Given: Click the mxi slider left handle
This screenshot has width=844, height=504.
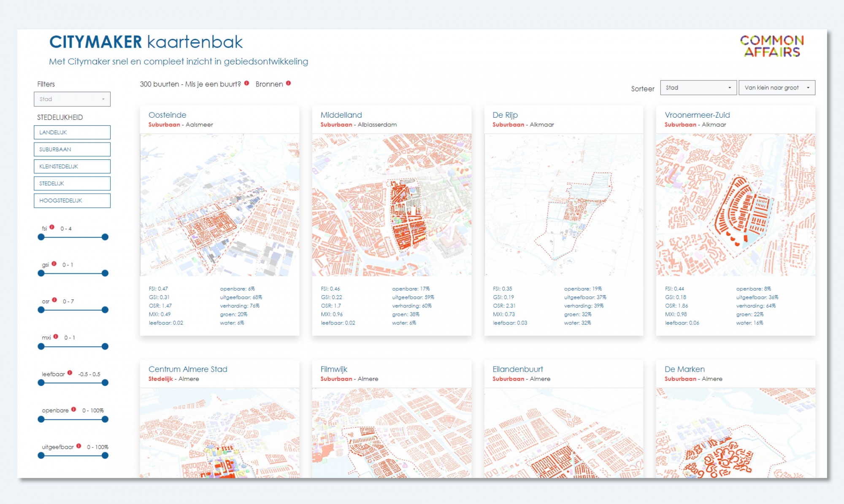Looking at the screenshot, I should click(x=41, y=346).
